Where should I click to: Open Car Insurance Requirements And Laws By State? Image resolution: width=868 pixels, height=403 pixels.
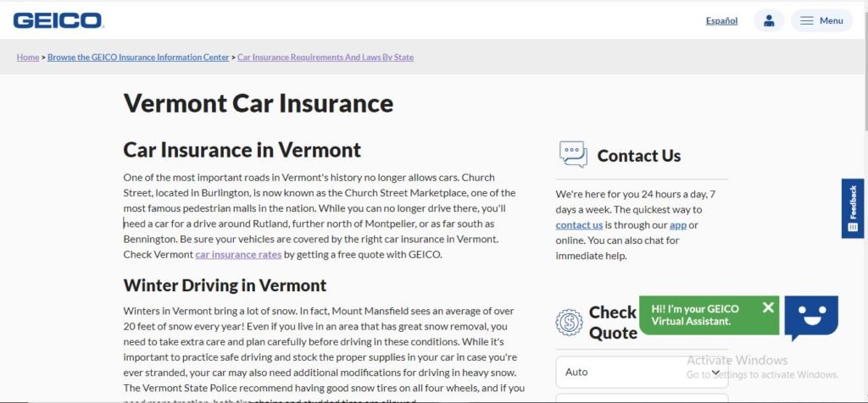(325, 57)
